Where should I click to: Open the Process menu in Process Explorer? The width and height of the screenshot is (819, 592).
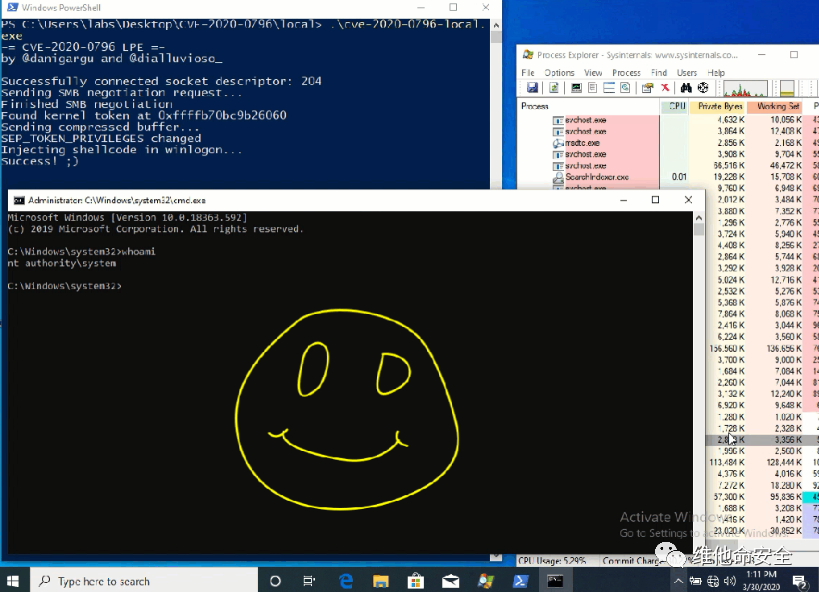[626, 73]
